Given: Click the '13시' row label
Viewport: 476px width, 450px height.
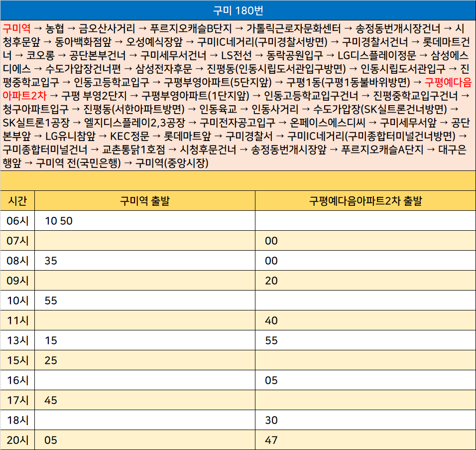Looking at the screenshot, I should point(17,340).
